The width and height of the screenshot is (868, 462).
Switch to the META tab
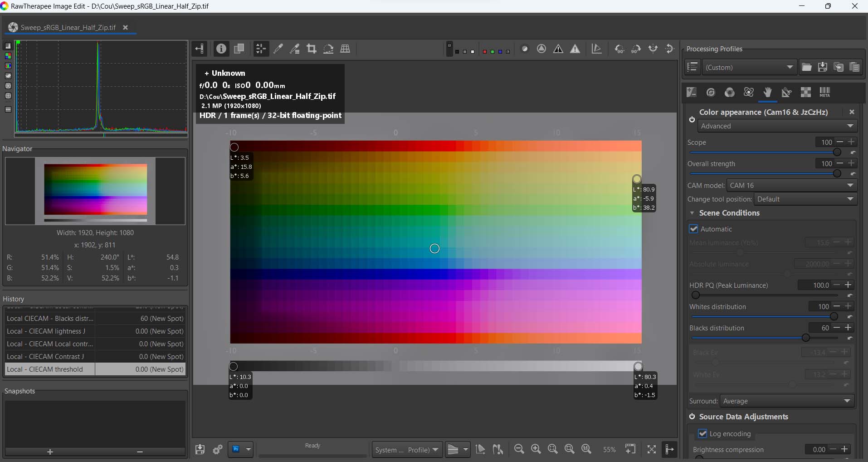(x=825, y=93)
